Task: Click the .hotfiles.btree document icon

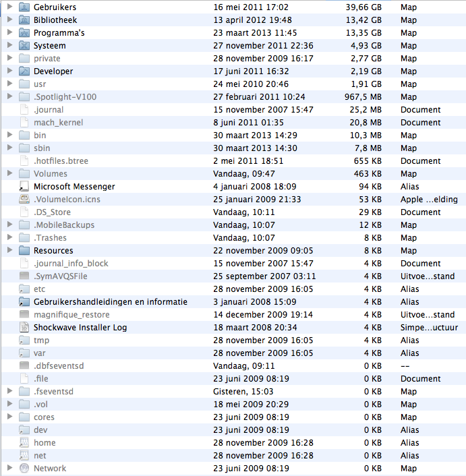Action: point(24,160)
